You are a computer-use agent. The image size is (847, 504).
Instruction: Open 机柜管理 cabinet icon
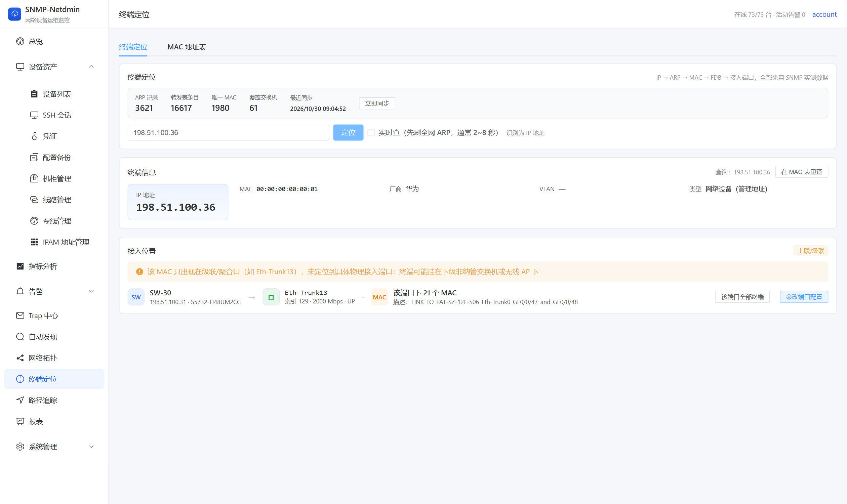pos(34,178)
